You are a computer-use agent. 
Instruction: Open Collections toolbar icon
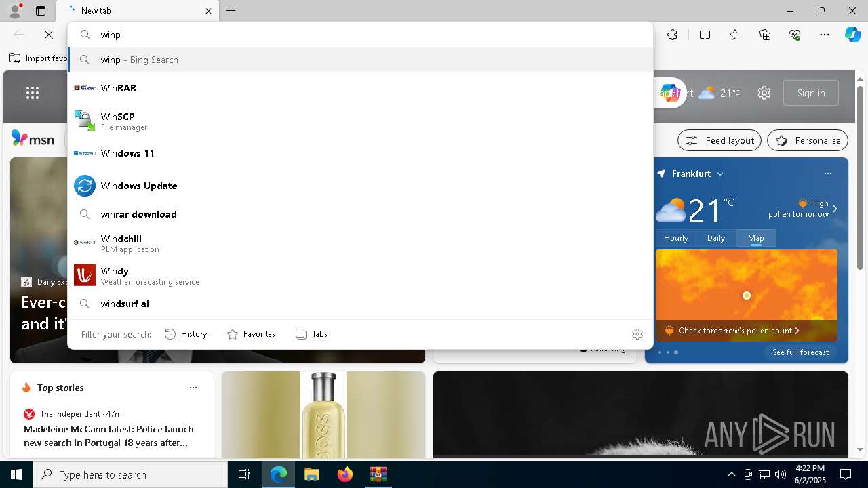coord(765,35)
